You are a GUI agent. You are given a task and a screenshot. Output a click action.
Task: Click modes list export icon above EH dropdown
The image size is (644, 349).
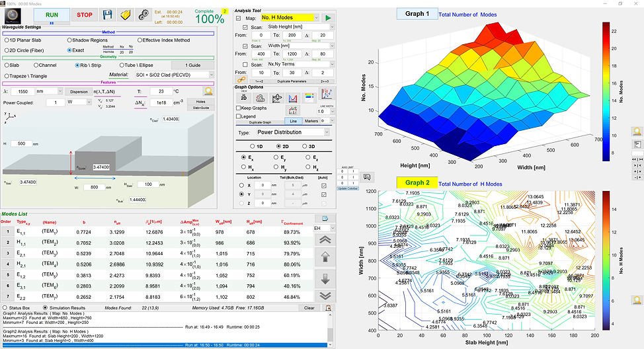[325, 218]
